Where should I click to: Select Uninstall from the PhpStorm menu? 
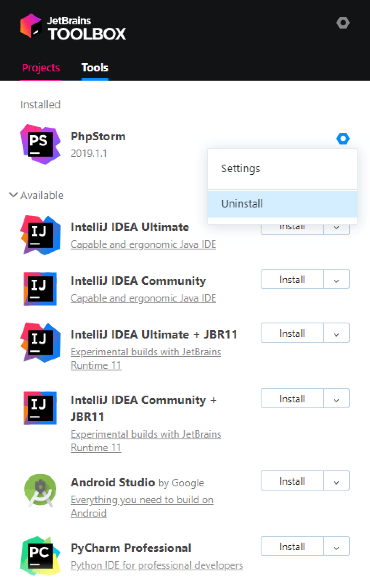(x=283, y=204)
